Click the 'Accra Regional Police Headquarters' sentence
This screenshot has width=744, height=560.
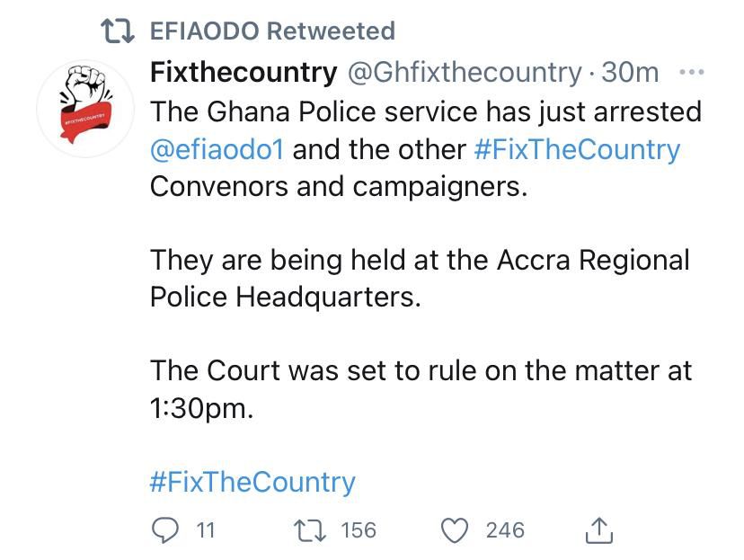coord(419,278)
